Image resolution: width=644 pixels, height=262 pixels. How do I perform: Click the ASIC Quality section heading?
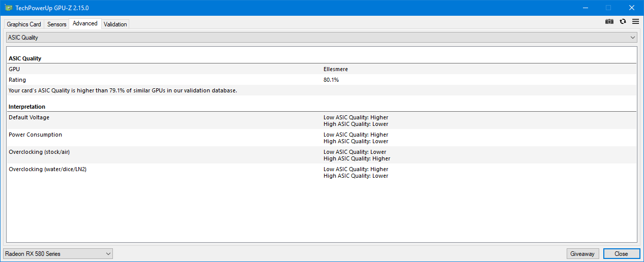pyautogui.click(x=25, y=58)
